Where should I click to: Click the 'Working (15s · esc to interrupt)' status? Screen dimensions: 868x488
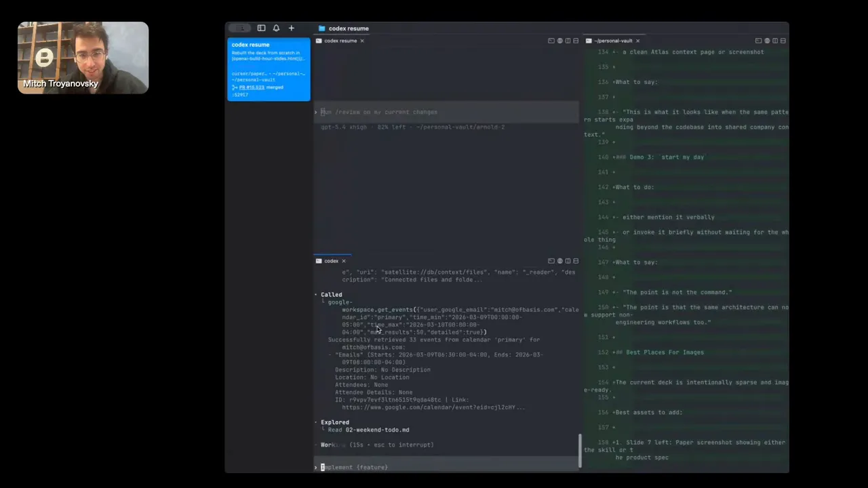377,445
